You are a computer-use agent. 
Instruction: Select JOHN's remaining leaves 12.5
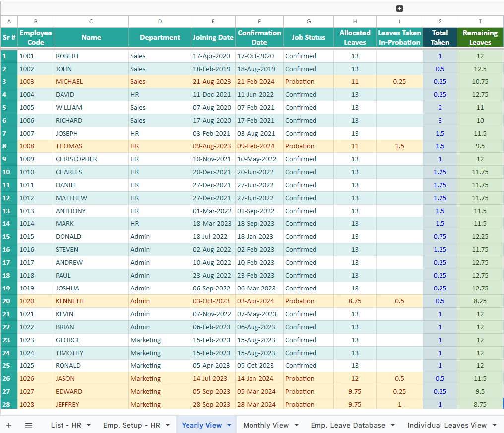[480, 69]
